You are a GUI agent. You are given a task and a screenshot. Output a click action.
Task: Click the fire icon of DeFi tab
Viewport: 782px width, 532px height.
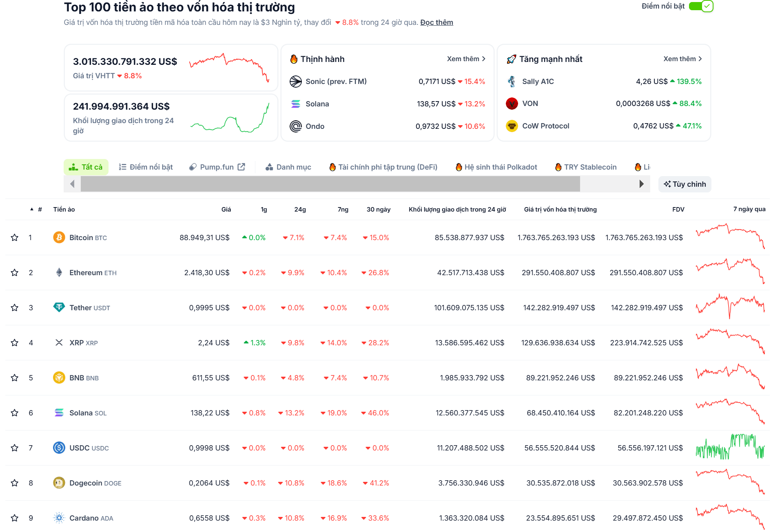click(x=332, y=167)
